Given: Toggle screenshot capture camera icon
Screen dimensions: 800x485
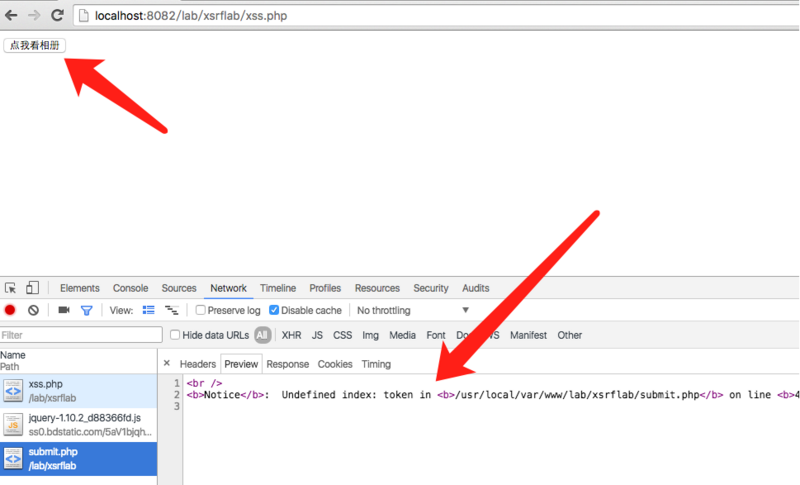Looking at the screenshot, I should (x=64, y=310).
